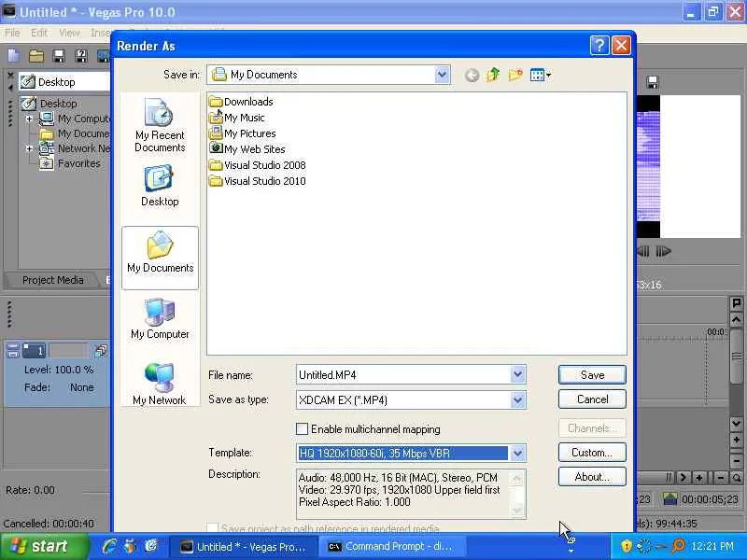Select the My Web Sites folder
This screenshot has width=747, height=560.
coord(247,149)
